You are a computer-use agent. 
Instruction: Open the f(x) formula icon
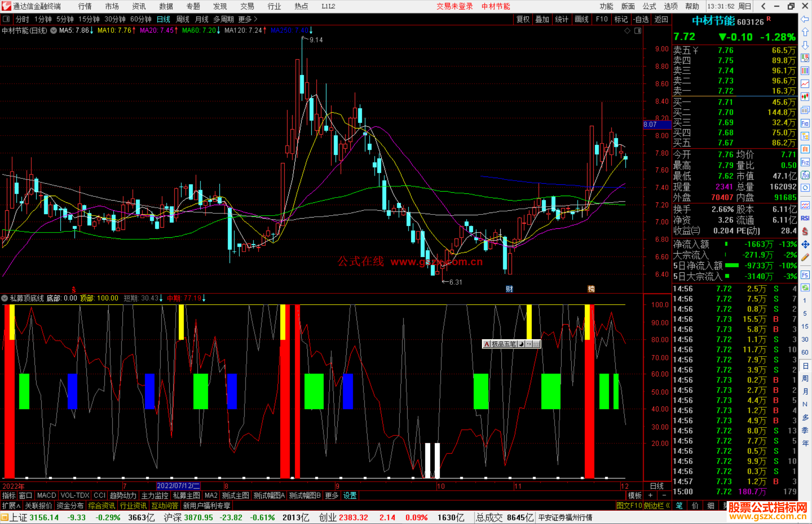pos(805,175)
